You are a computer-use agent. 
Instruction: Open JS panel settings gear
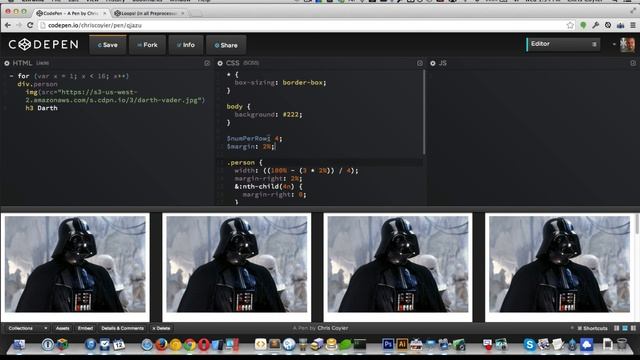(x=433, y=63)
